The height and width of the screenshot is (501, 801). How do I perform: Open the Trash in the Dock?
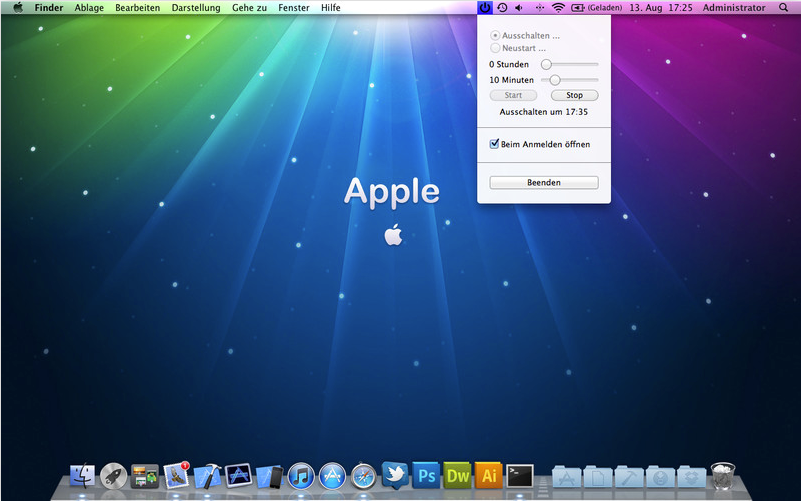coord(723,475)
